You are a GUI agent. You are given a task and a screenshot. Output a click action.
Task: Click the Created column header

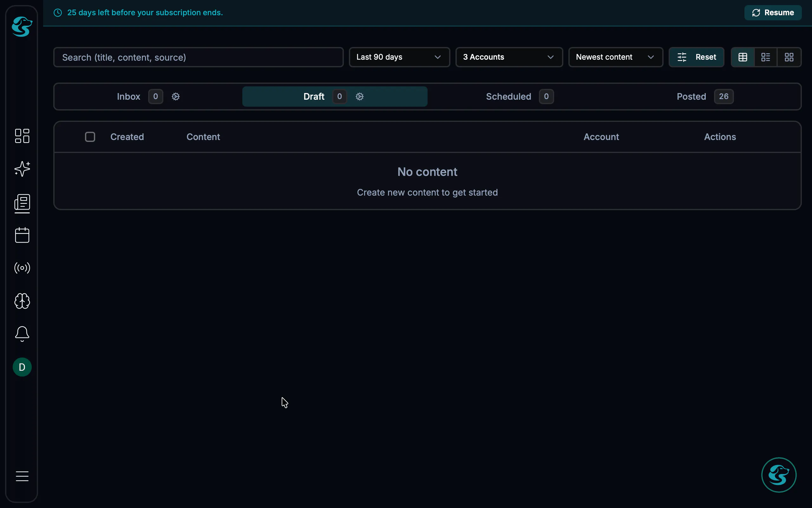point(127,137)
